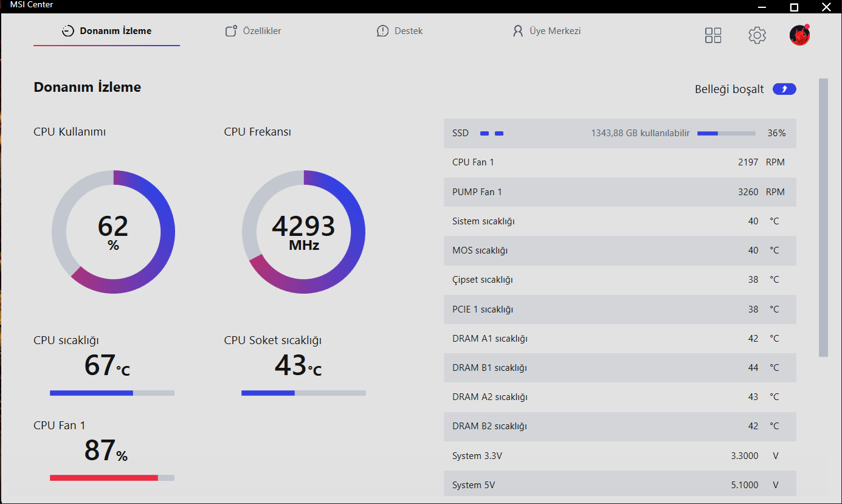The width and height of the screenshot is (842, 504).
Task: Click the "Belleği boşalt" label text
Action: [x=730, y=89]
